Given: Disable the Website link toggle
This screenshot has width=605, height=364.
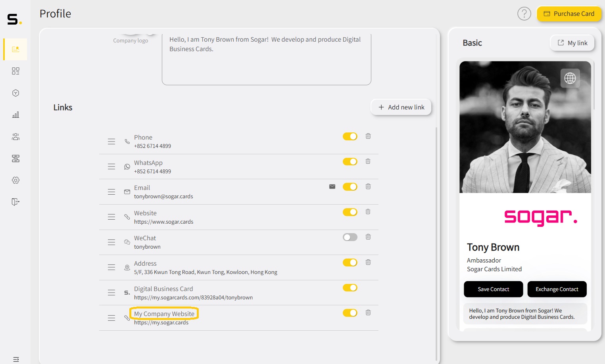Looking at the screenshot, I should coord(350,212).
